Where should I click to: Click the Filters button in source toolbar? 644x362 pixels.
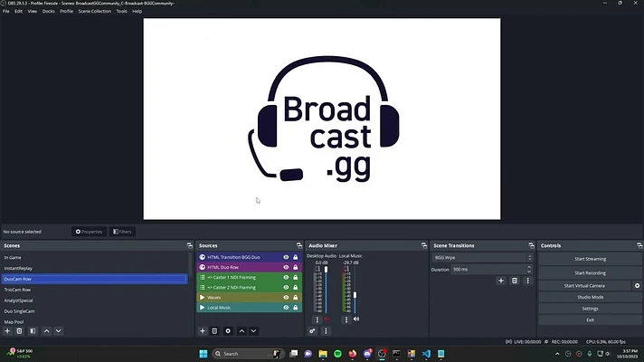click(x=122, y=232)
